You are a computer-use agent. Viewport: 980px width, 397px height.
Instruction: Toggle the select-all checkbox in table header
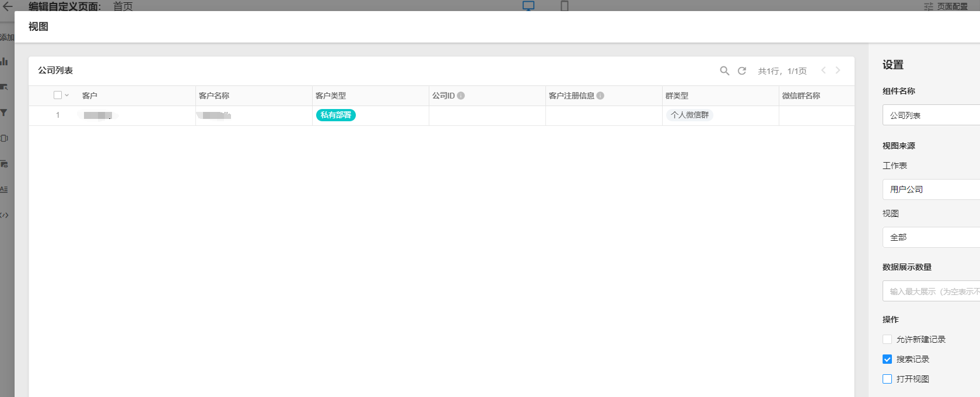pos(58,95)
